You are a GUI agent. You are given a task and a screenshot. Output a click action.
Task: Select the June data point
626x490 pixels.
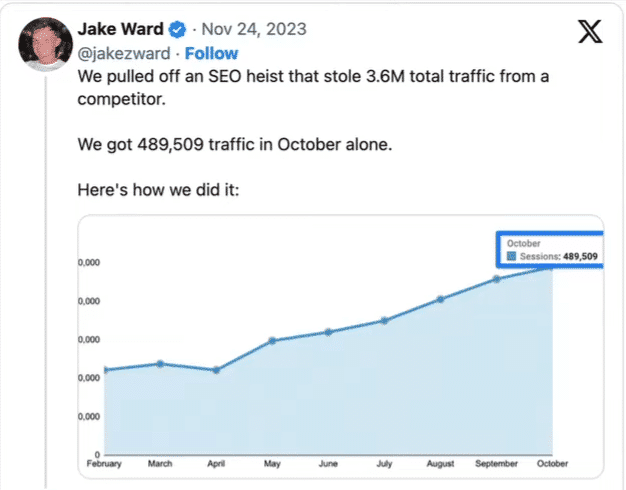(x=328, y=331)
